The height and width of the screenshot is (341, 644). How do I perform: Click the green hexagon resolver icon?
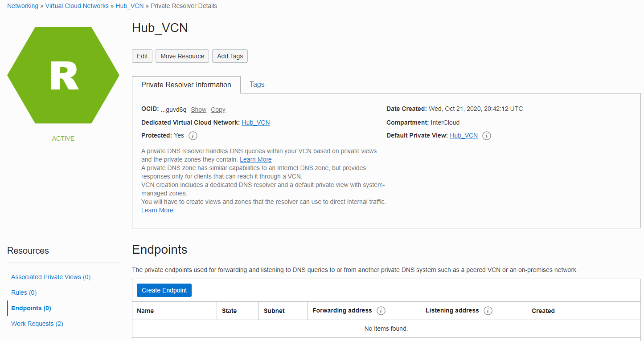[63, 75]
